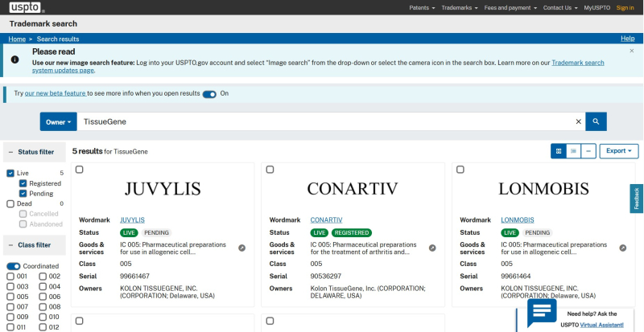Open the Virtual Assistant link
This screenshot has height=332, width=644.
click(x=601, y=325)
